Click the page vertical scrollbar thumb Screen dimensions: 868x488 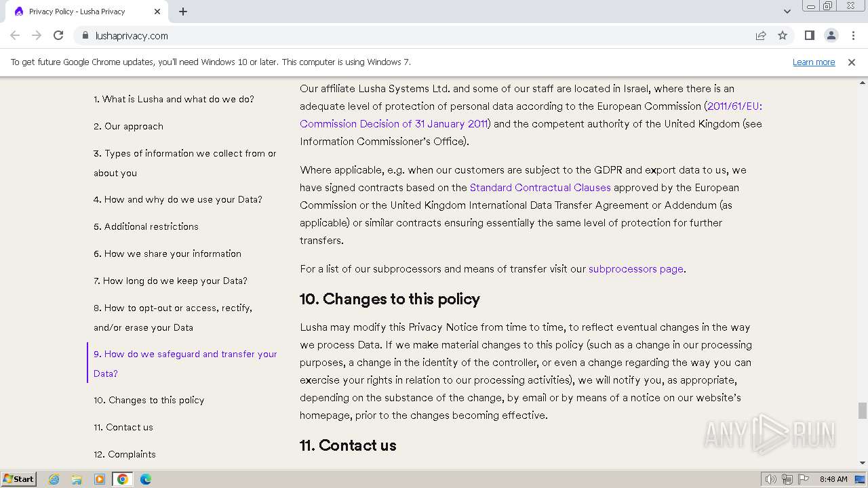[863, 411]
